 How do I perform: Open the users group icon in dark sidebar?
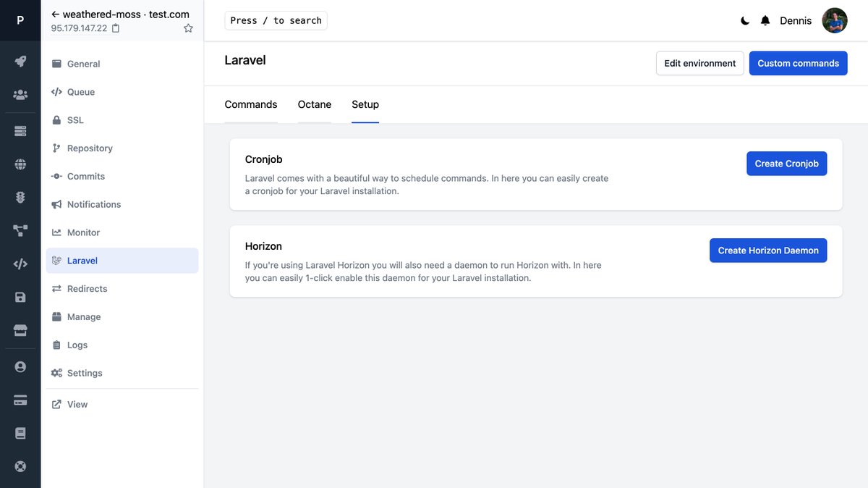(x=20, y=94)
